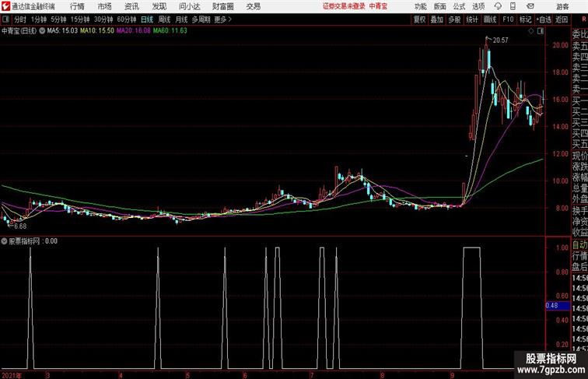Image resolution: width=588 pixels, height=379 pixels.
Task: Open the mail envelope icon
Action: (530, 6)
